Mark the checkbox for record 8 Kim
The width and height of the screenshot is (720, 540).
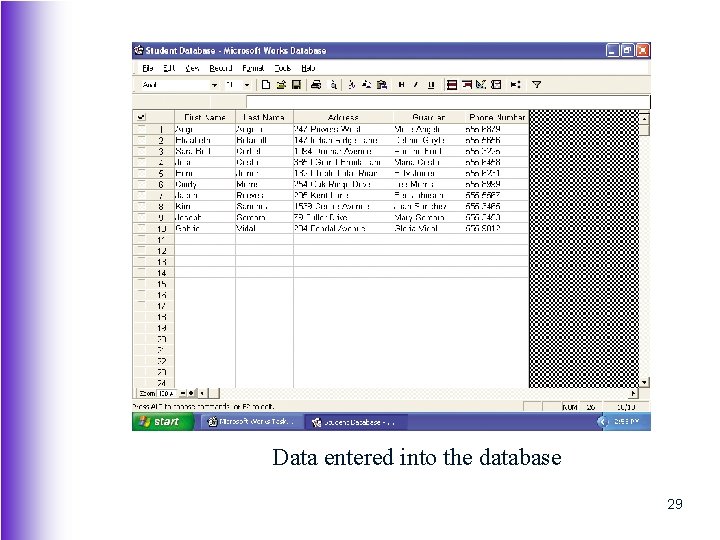[141, 206]
